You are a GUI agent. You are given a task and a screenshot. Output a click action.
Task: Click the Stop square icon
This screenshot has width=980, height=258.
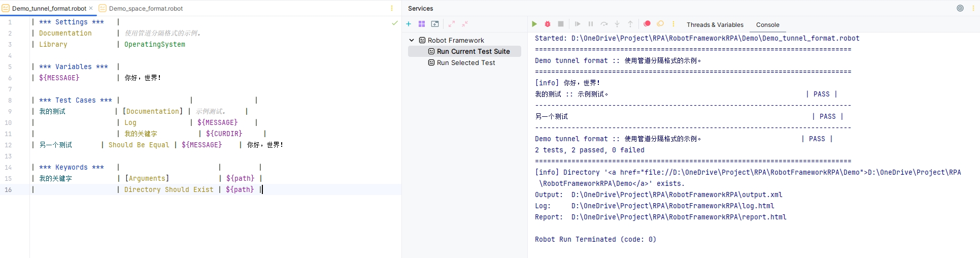[561, 24]
